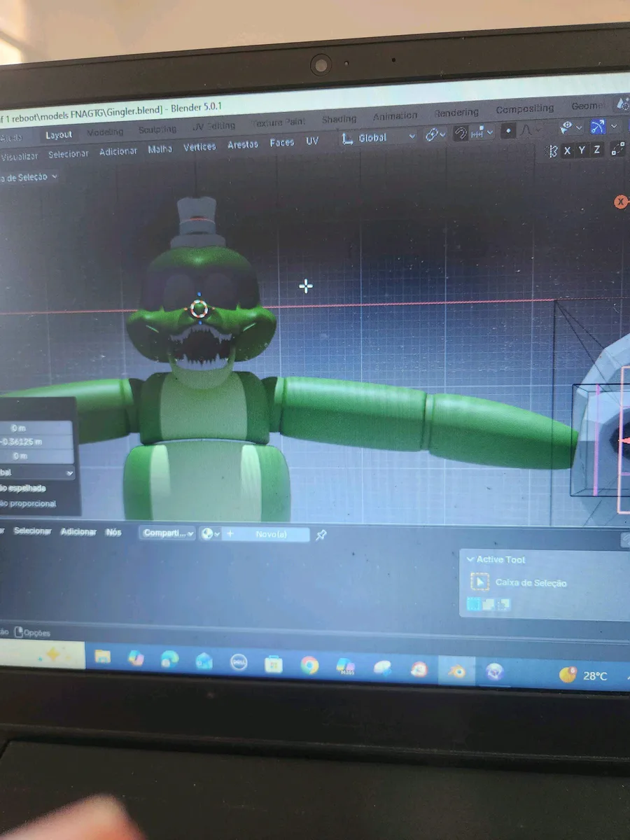
Task: Open the Adicionar menu in node editor
Action: pyautogui.click(x=78, y=532)
